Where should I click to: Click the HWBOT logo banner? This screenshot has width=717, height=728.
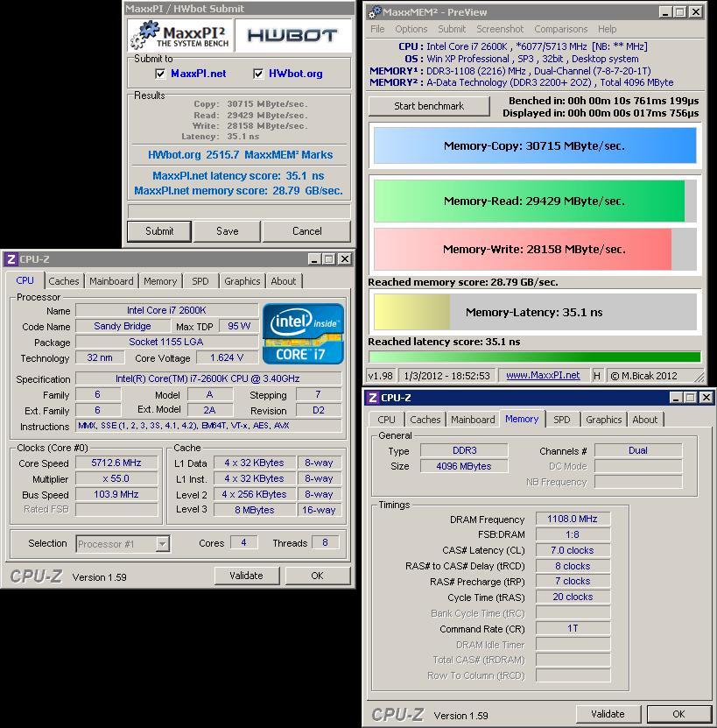(x=292, y=36)
